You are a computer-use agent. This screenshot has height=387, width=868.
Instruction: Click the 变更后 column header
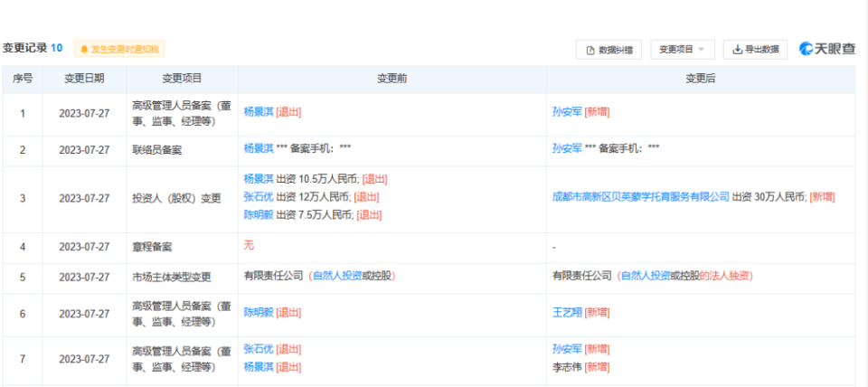point(700,79)
